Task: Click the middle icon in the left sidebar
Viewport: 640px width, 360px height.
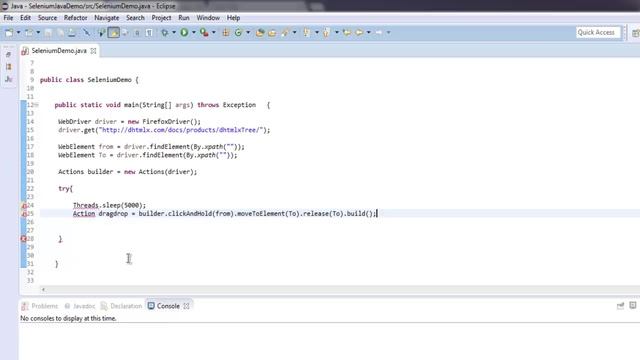Action: [x=9, y=67]
